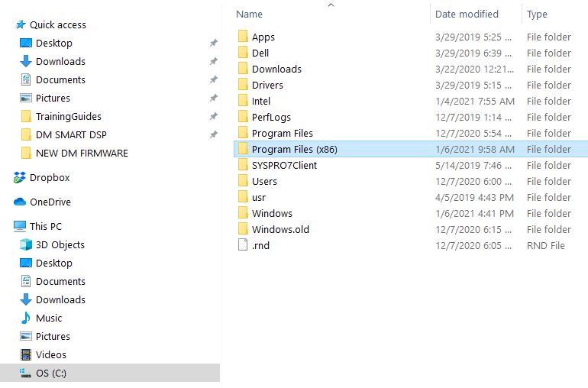This screenshot has width=588, height=388.
Task: Click the Dropbox icon in navigation pane
Action: [20, 177]
